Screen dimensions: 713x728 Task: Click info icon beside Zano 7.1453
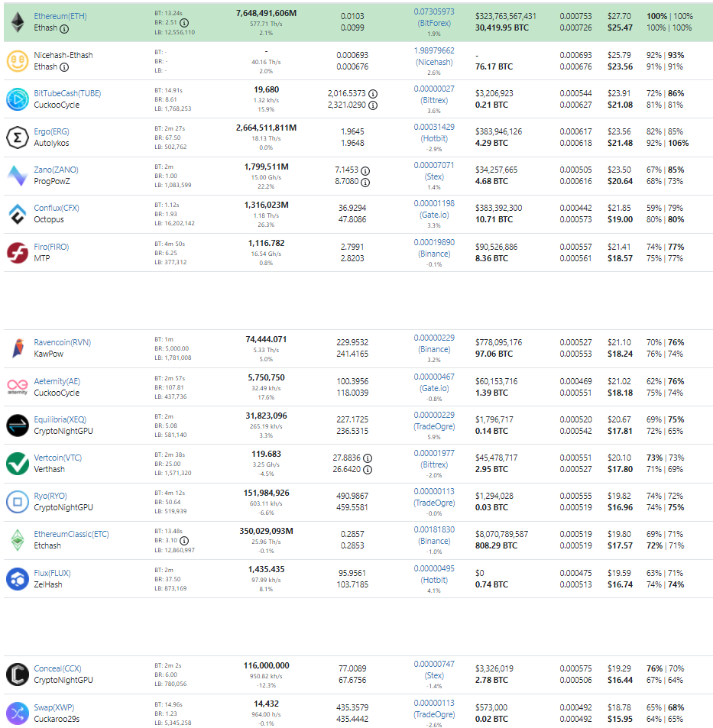[365, 170]
